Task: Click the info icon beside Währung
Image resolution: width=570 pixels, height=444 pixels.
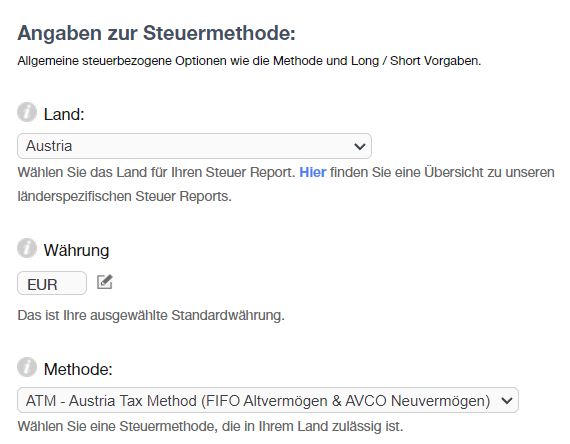Action: [27, 248]
